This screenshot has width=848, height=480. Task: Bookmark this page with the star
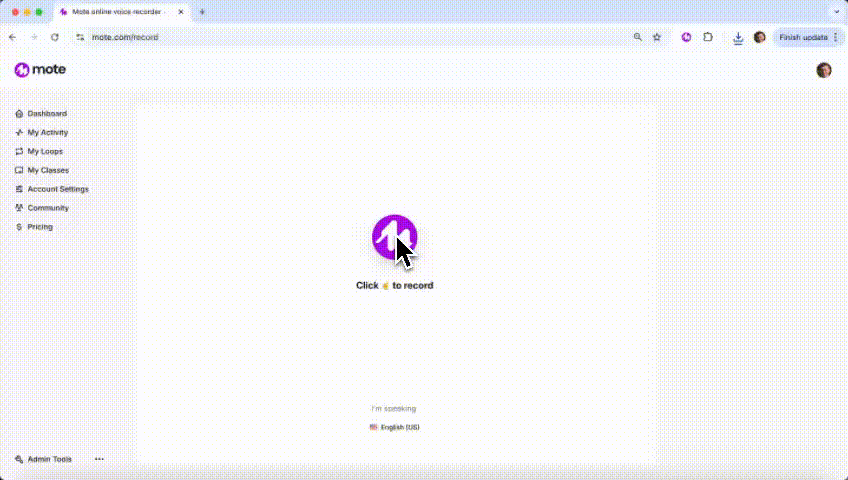[657, 37]
